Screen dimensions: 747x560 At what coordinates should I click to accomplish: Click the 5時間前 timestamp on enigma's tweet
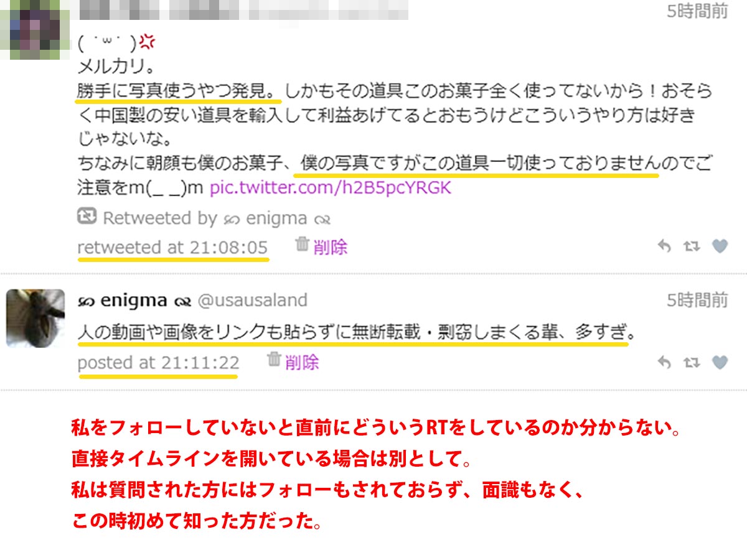click(x=697, y=301)
